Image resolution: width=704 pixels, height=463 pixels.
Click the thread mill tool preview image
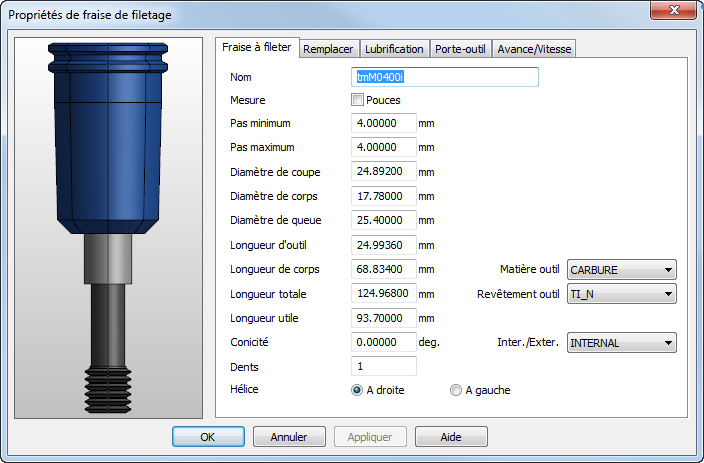[108, 228]
